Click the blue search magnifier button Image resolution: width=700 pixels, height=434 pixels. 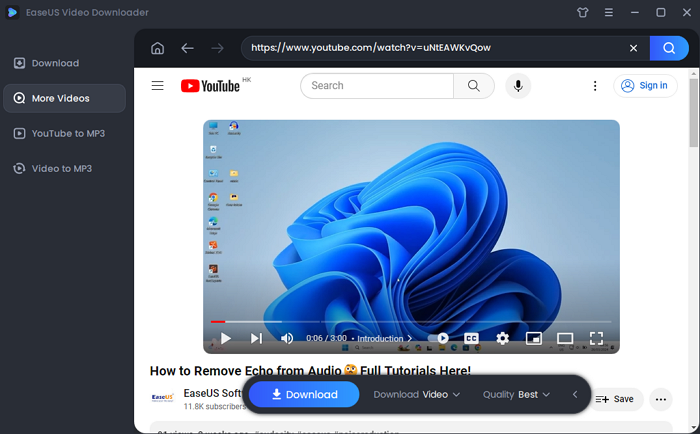point(663,48)
